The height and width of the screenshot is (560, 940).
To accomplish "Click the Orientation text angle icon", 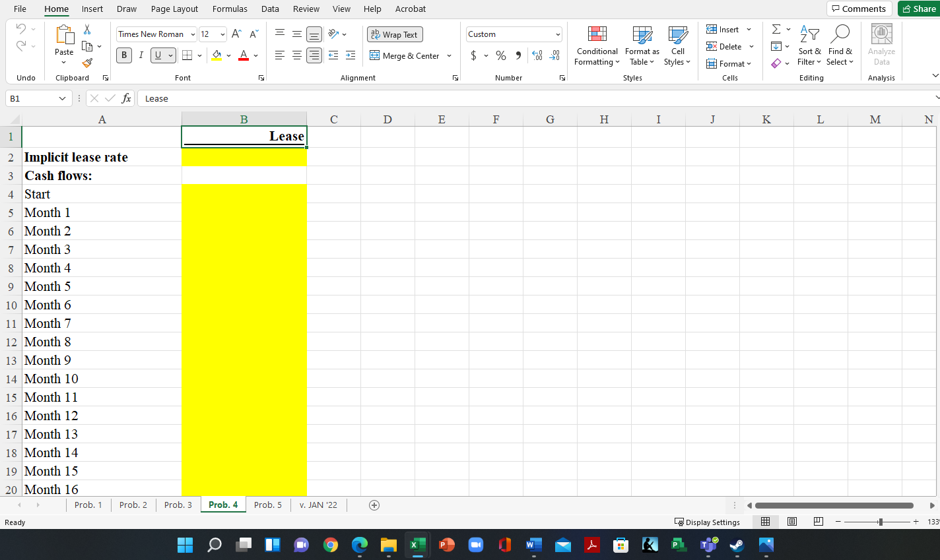I will pyautogui.click(x=333, y=34).
